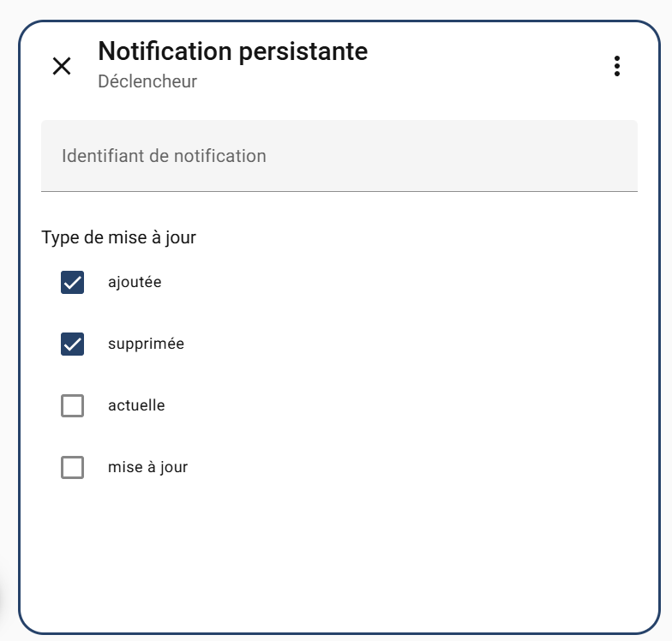Click the Type de mise à jour heading
Image resolution: width=672 pixels, height=641 pixels.
pos(118,237)
